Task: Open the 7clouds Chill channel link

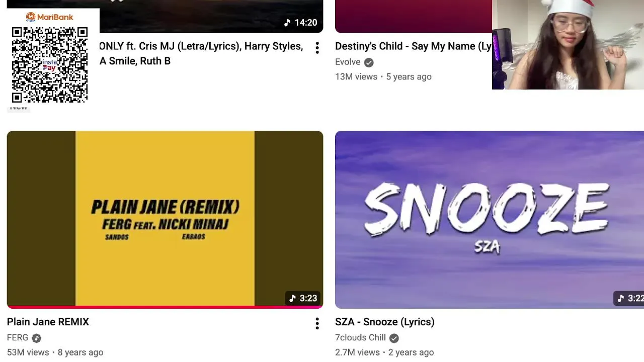Action: [360, 338]
